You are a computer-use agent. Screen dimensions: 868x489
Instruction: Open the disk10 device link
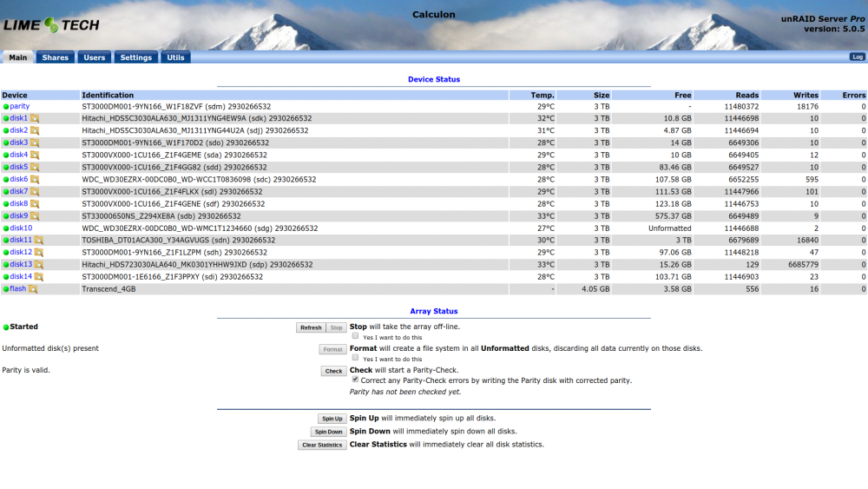click(21, 228)
